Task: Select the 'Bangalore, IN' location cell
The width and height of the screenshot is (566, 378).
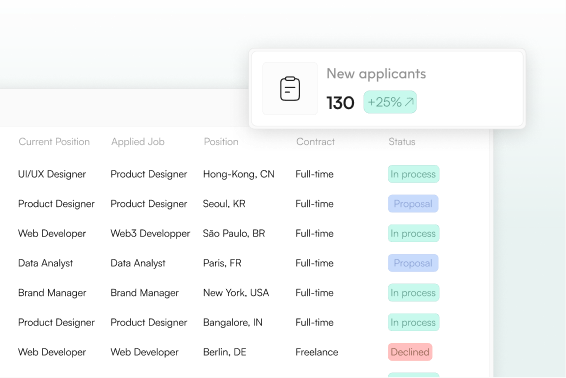Action: (233, 322)
